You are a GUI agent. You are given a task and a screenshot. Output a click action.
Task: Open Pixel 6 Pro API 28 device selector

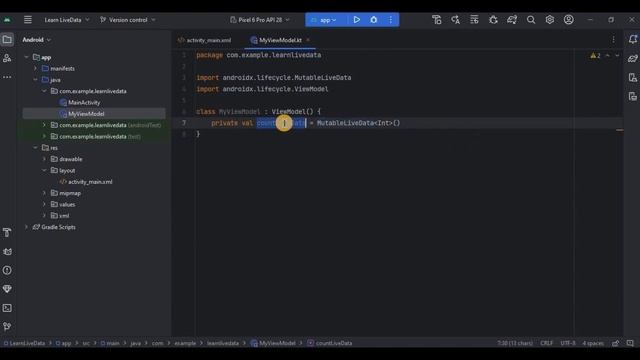(x=260, y=20)
